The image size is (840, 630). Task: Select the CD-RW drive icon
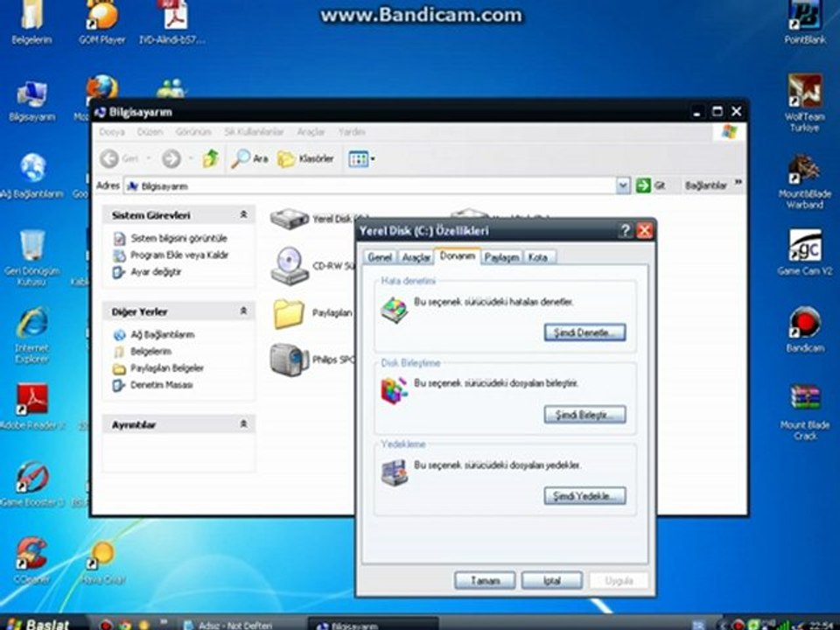tap(290, 266)
